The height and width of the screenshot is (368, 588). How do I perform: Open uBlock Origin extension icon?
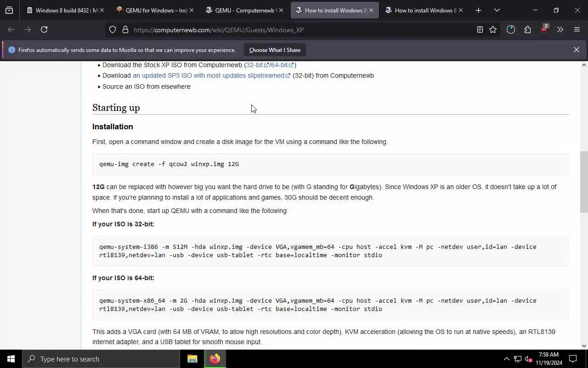[x=544, y=29]
